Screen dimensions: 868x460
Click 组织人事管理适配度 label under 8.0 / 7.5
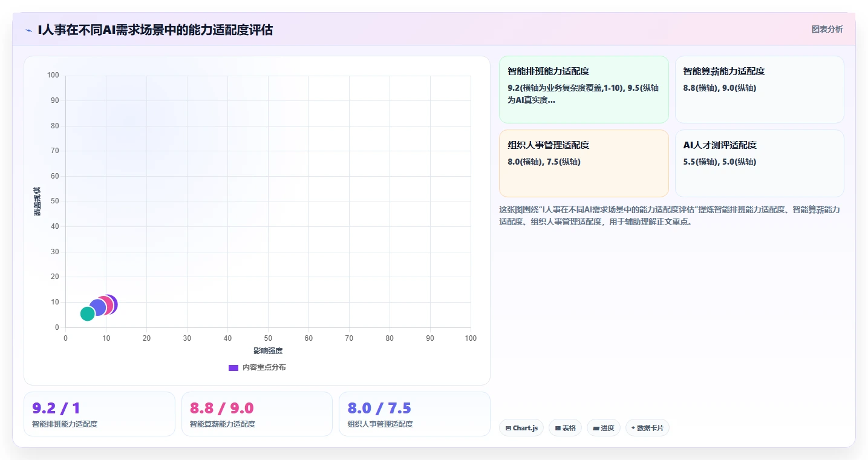[x=380, y=424]
